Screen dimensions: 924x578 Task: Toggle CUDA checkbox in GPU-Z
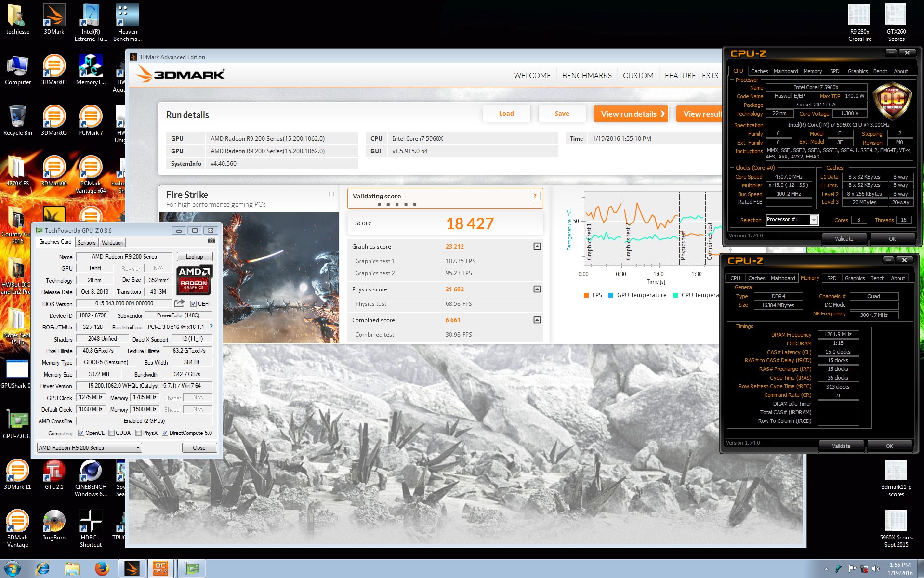(x=111, y=433)
